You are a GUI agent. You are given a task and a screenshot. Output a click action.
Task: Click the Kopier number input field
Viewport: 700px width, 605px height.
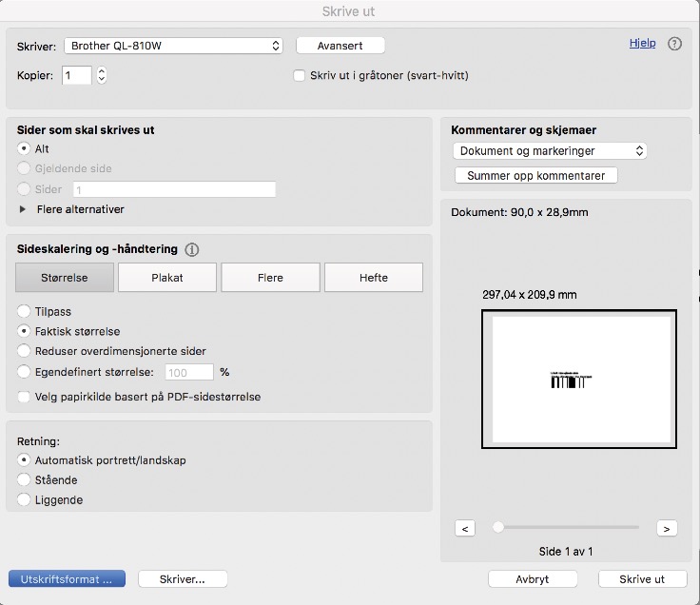pyautogui.click(x=77, y=75)
